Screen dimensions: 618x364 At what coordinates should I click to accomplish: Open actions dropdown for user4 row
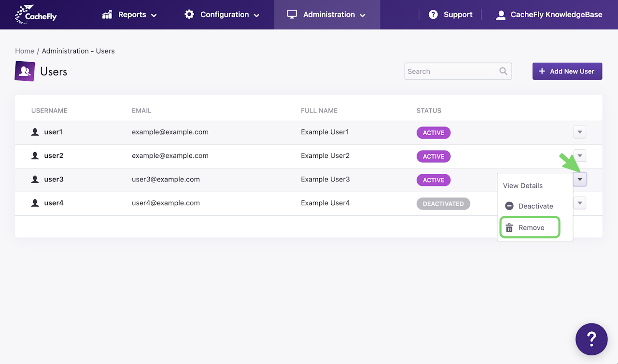click(579, 203)
